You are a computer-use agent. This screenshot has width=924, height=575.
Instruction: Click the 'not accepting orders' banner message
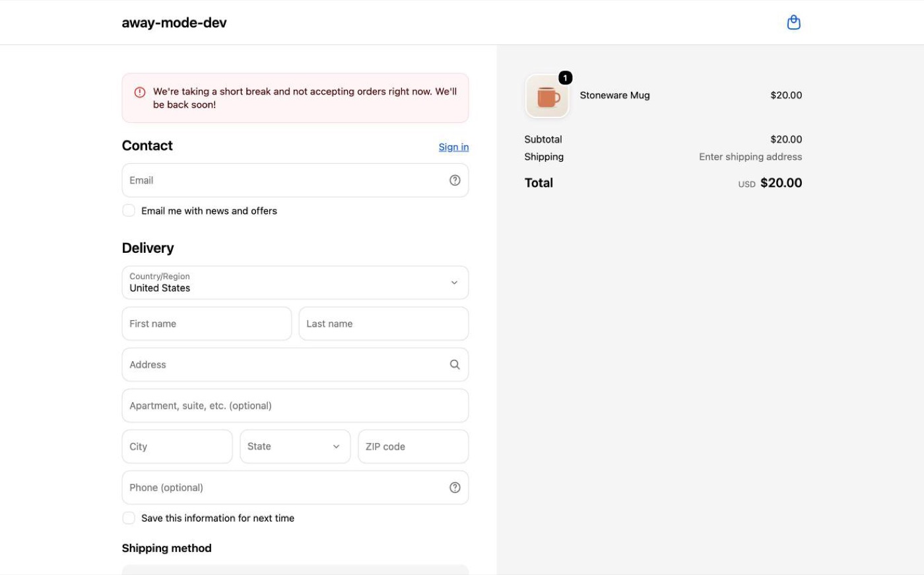tap(305, 98)
